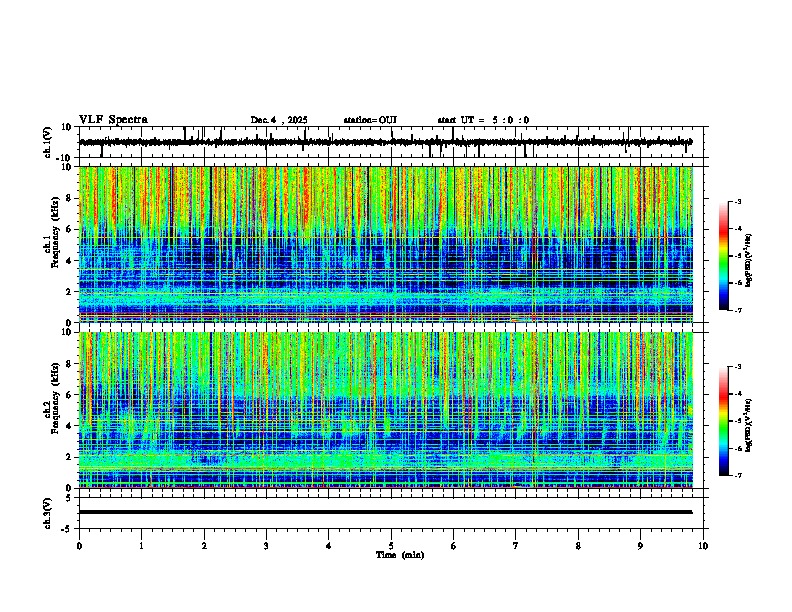Select the "station=OUI" header label
This screenshot has height=612, width=792.
(x=370, y=120)
